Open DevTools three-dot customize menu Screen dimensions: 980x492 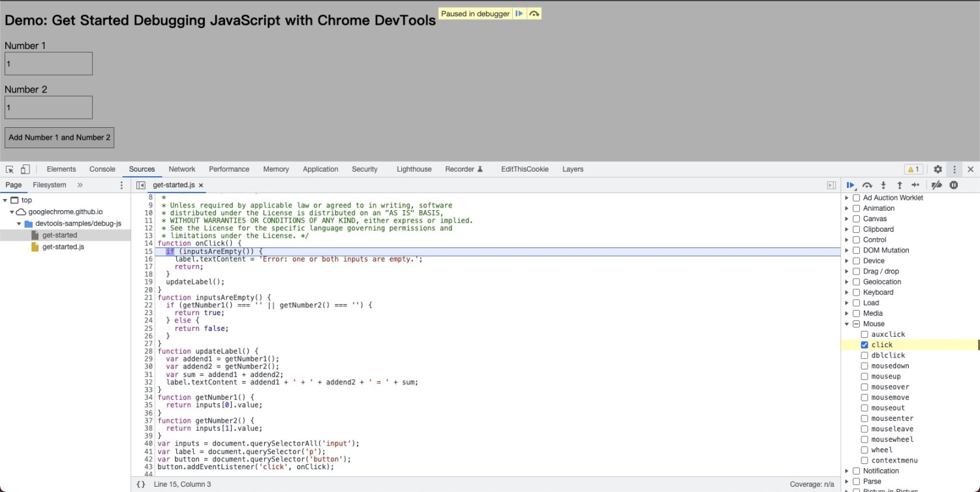point(955,169)
